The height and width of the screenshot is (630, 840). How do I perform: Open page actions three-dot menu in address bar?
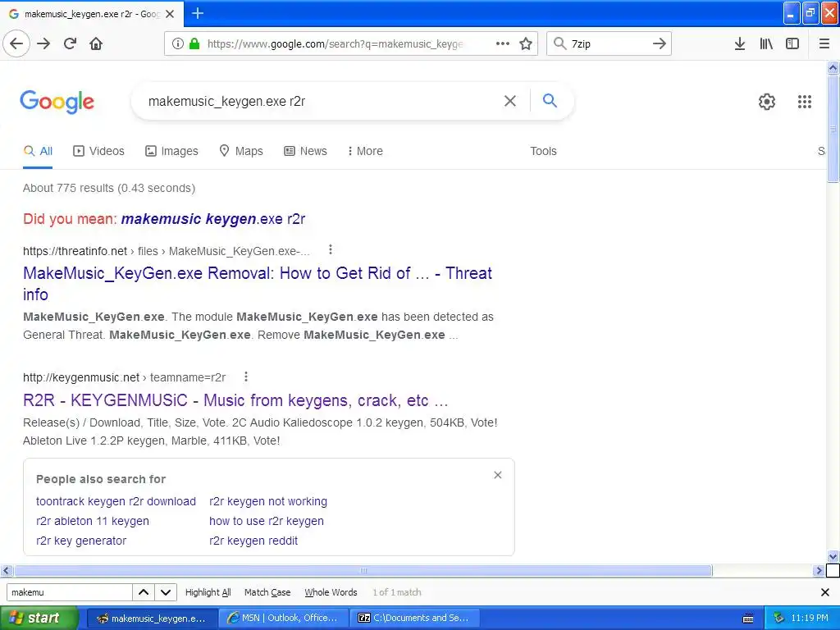pos(503,43)
